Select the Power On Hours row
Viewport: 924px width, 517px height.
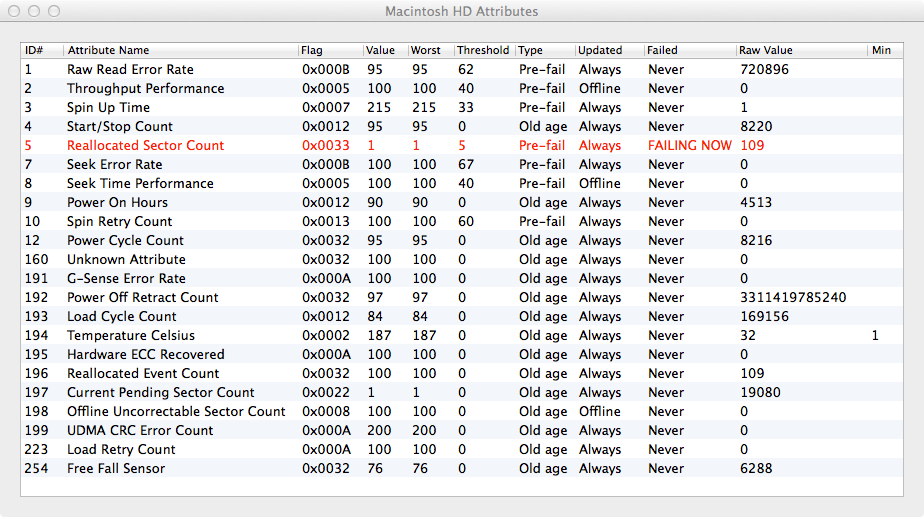tap(462, 203)
